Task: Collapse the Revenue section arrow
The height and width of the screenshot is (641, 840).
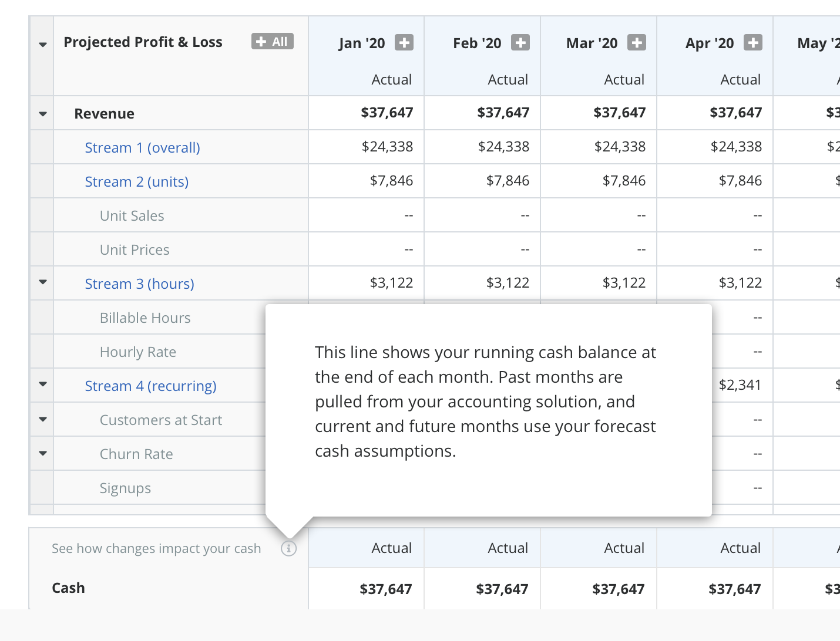Action: click(x=42, y=113)
